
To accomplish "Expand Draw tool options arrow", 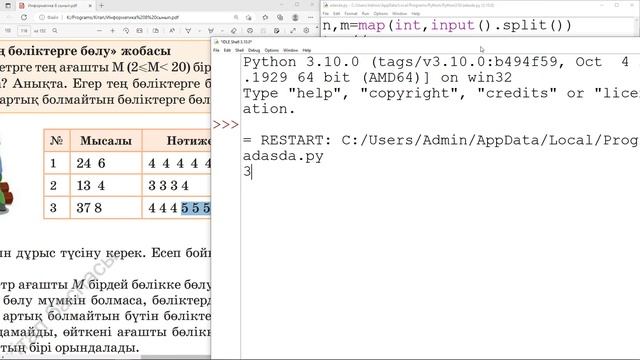I will click(199, 31).
